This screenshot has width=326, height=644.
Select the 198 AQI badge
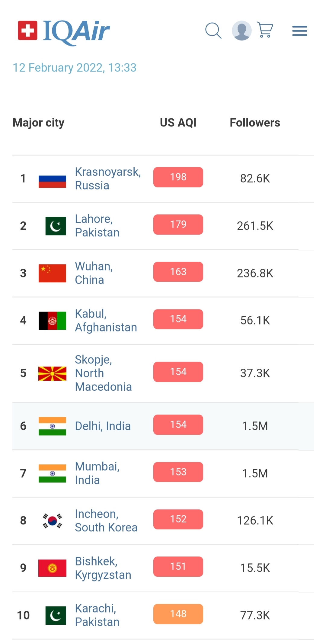(178, 177)
